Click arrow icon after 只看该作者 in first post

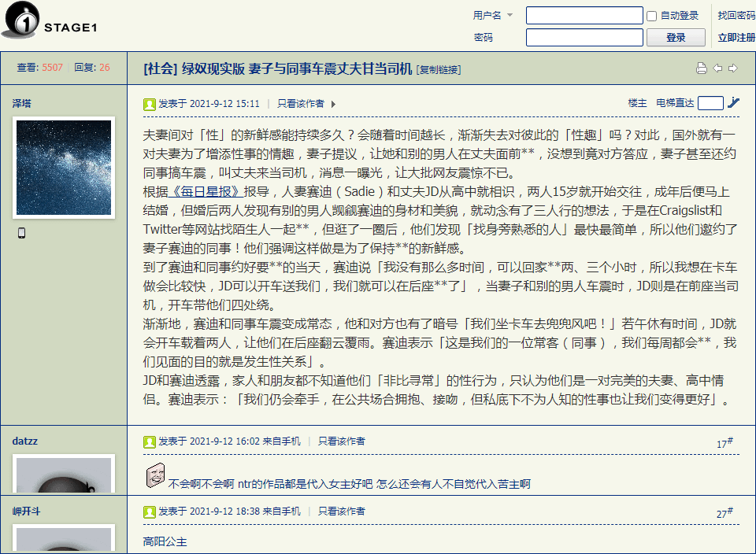[333, 104]
